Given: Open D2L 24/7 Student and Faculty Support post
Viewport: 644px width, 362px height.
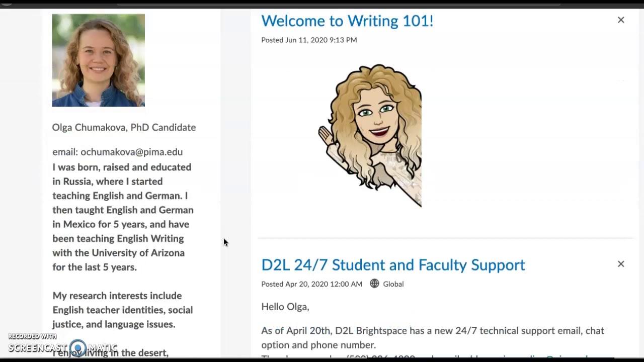Looking at the screenshot, I should pyautogui.click(x=393, y=265).
